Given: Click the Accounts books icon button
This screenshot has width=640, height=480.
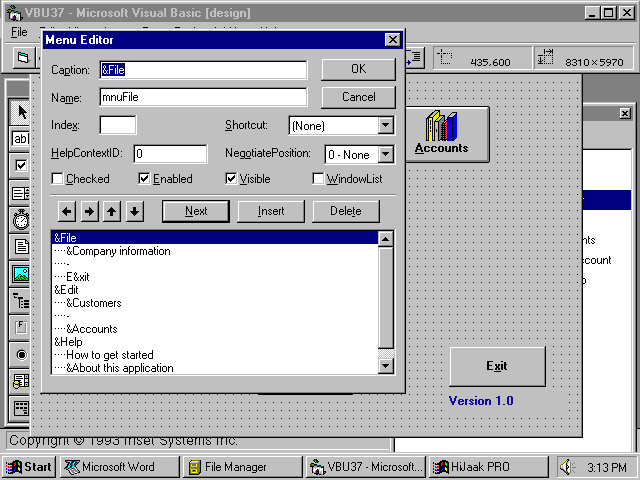Looking at the screenshot, I should click(441, 133).
